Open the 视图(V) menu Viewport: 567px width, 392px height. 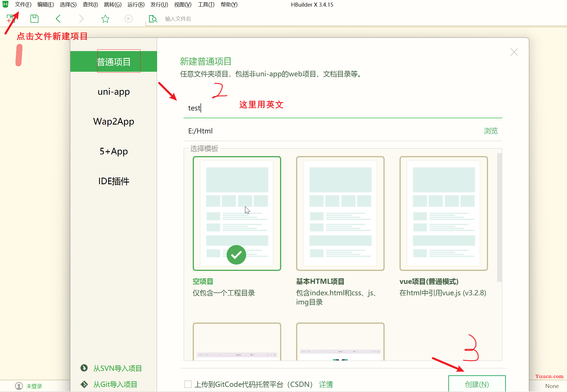click(183, 5)
